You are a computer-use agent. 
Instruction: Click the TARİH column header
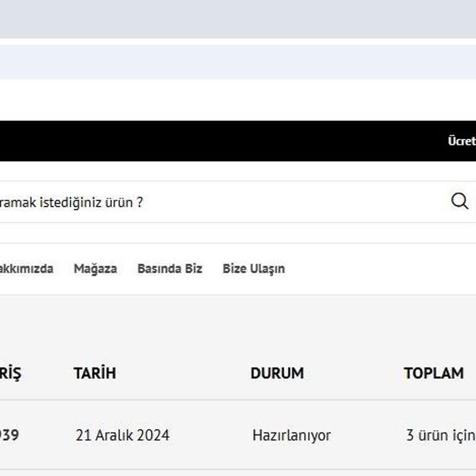[95, 373]
